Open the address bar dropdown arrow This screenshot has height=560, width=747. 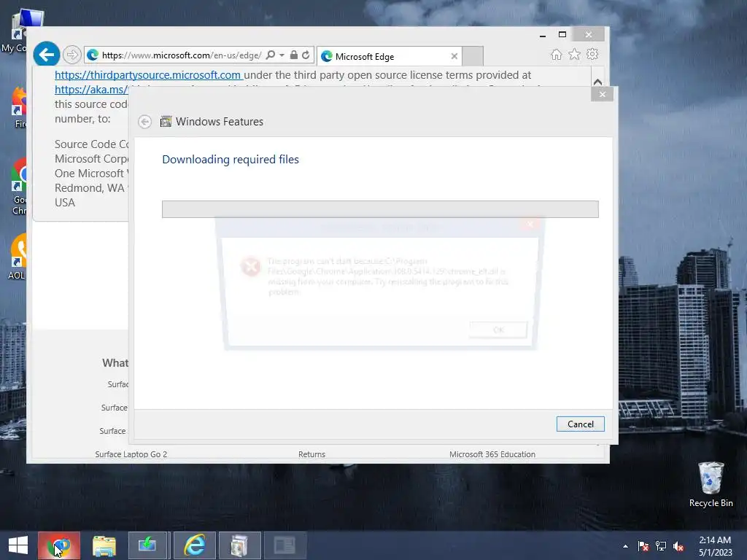(x=282, y=55)
